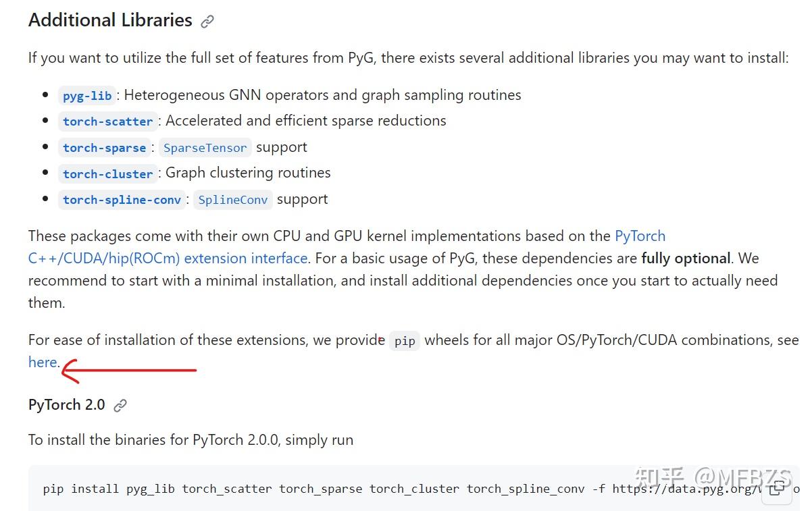
Task: Open the torch-spline-conv link
Action: click(x=122, y=200)
